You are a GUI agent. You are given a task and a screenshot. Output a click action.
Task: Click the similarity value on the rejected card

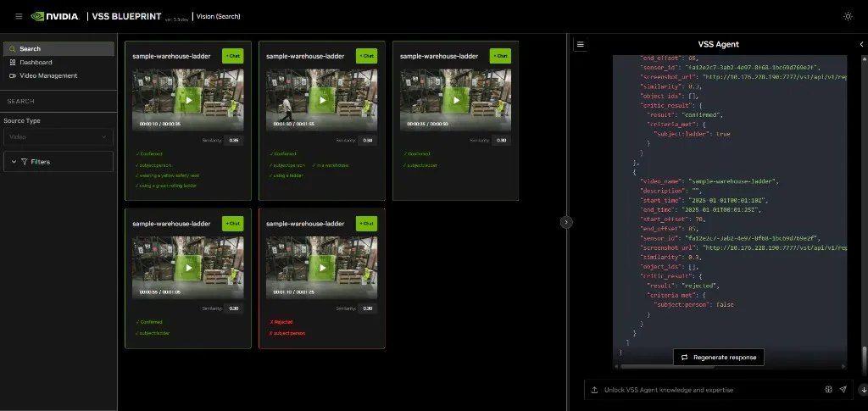click(x=368, y=308)
